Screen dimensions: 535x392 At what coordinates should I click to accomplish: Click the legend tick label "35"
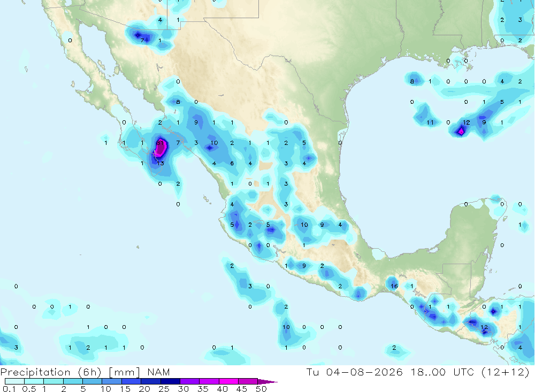tap(203, 389)
